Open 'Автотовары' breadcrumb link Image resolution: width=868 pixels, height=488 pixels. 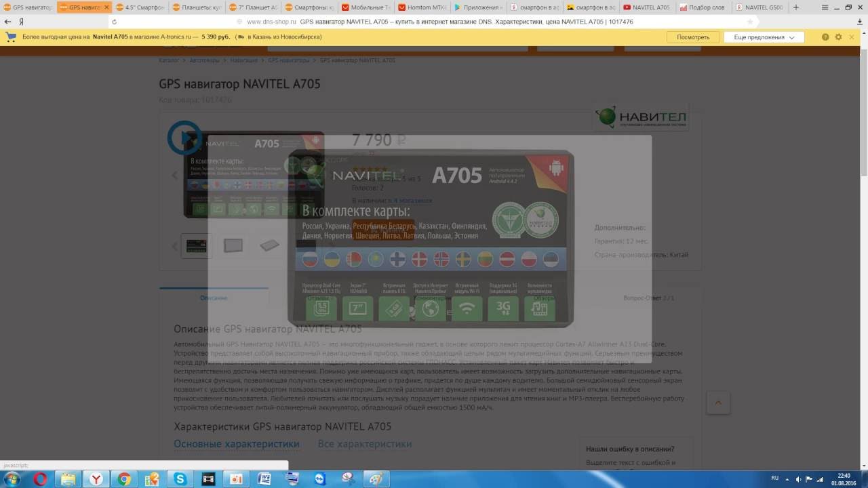pos(204,60)
